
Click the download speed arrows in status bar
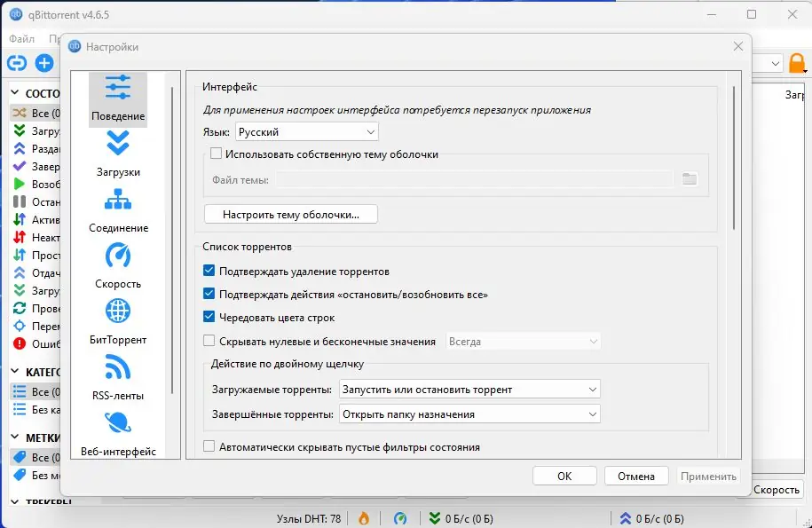pyautogui.click(x=435, y=518)
